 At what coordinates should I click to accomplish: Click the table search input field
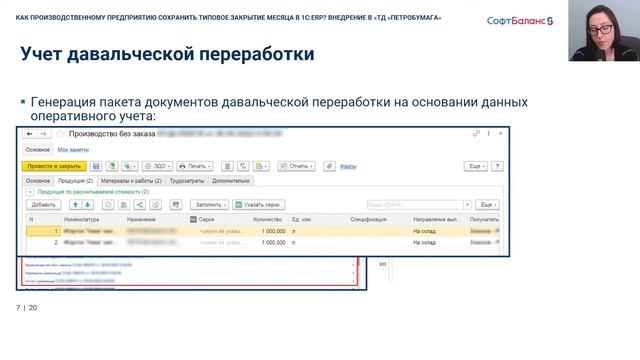pyautogui.click(x=415, y=205)
